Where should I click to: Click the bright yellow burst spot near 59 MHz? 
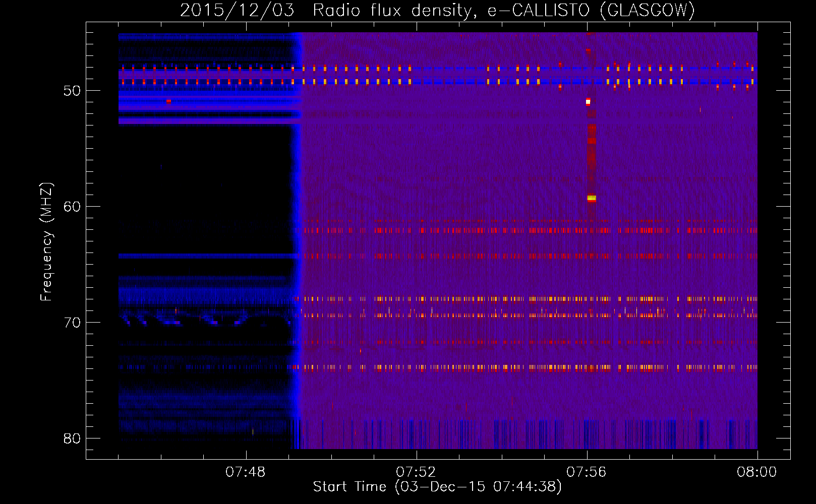coord(592,198)
